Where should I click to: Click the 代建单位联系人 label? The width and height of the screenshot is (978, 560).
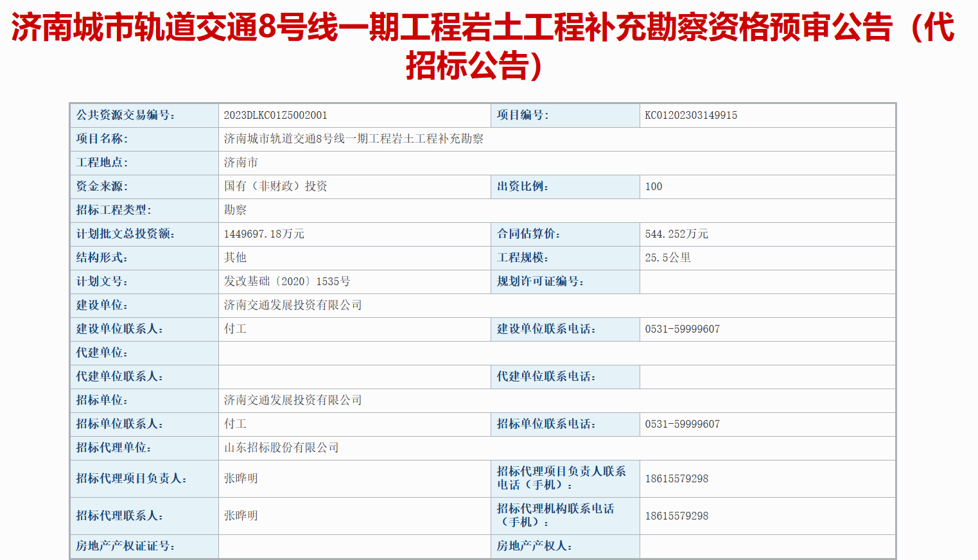pyautogui.click(x=119, y=376)
